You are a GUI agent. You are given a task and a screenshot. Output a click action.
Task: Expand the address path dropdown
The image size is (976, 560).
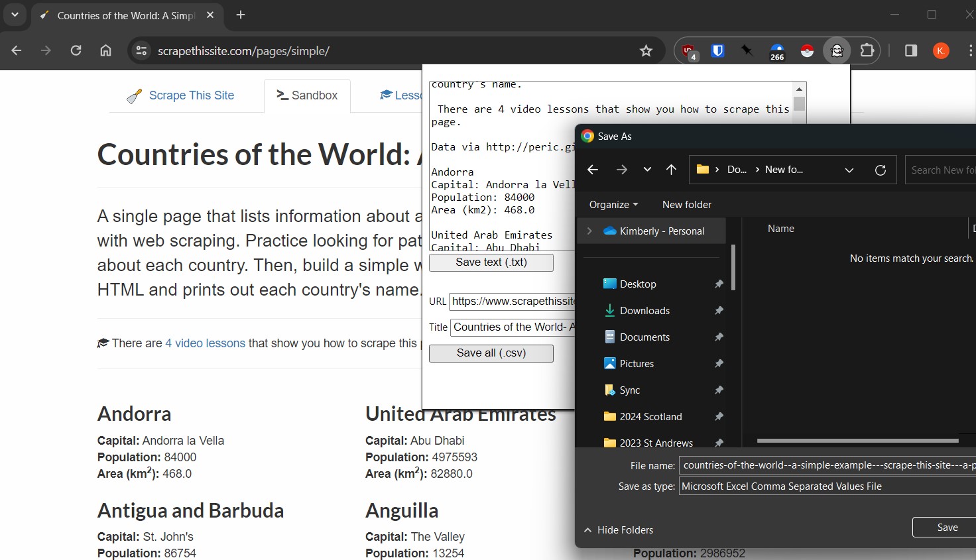tap(849, 170)
